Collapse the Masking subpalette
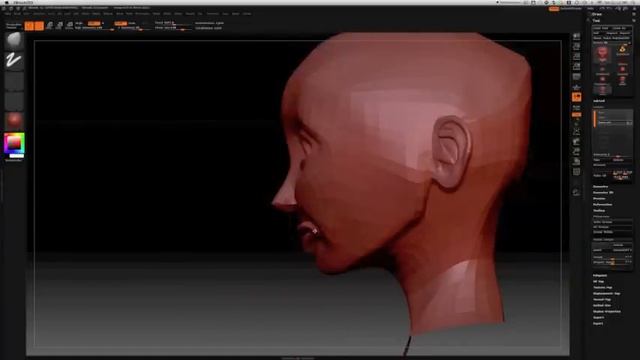 (x=599, y=211)
